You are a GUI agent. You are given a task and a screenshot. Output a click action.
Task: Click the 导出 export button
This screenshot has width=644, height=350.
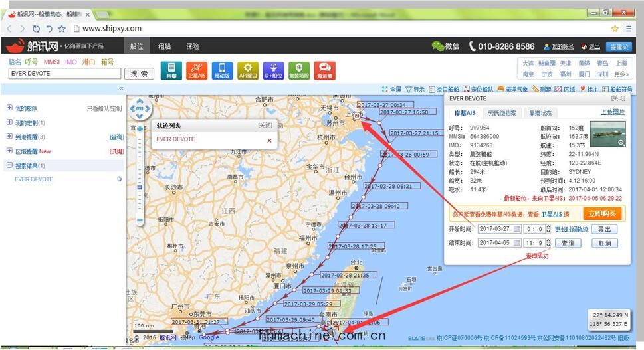(605, 229)
